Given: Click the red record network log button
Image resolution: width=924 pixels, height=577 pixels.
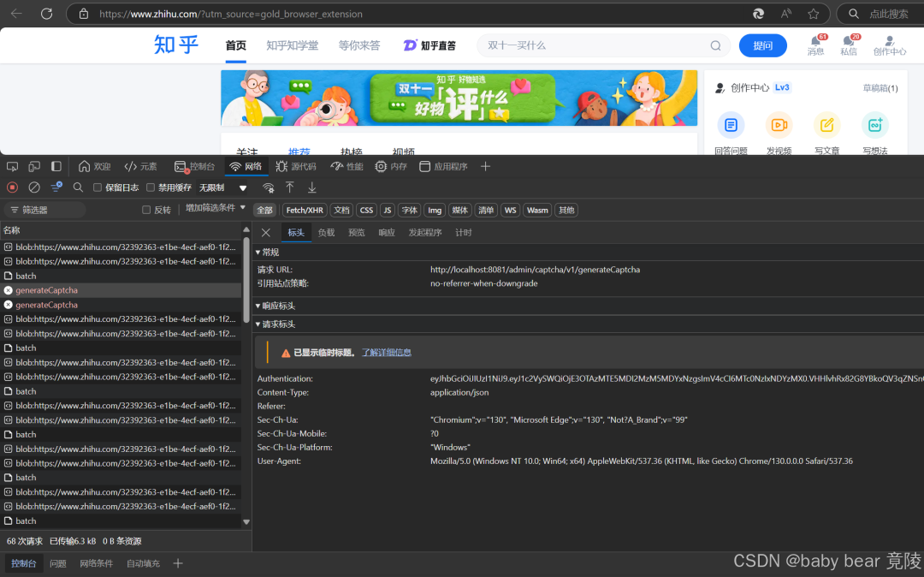Looking at the screenshot, I should pyautogui.click(x=12, y=187).
